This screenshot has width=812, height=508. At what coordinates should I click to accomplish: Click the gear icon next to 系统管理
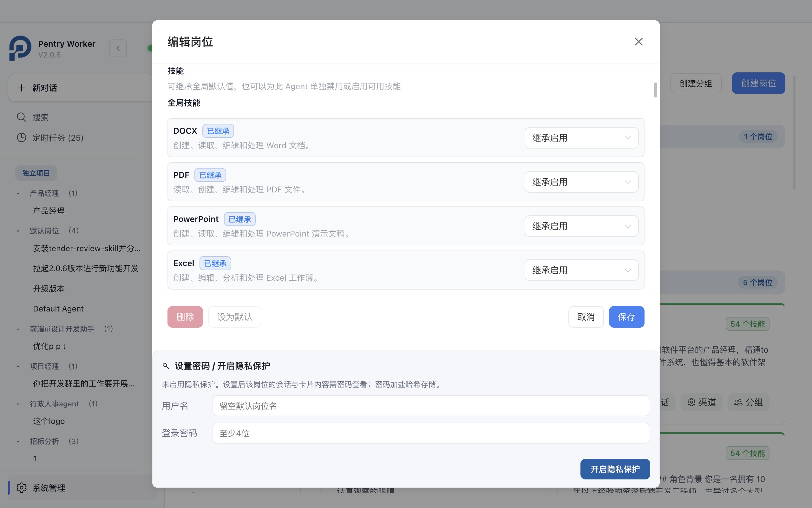click(x=22, y=487)
